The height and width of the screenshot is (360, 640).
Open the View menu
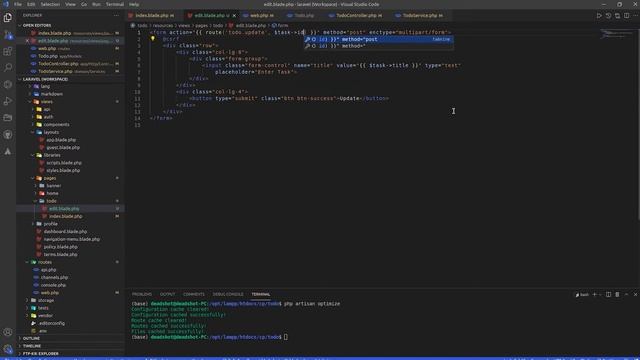pos(71,4)
